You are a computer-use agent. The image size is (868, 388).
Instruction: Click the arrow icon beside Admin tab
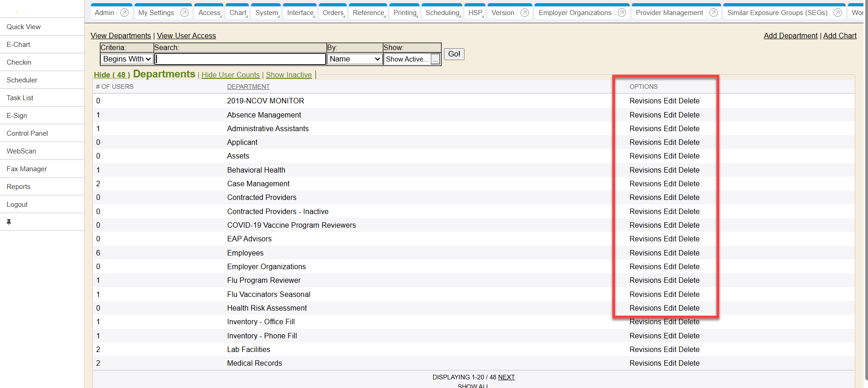124,13
